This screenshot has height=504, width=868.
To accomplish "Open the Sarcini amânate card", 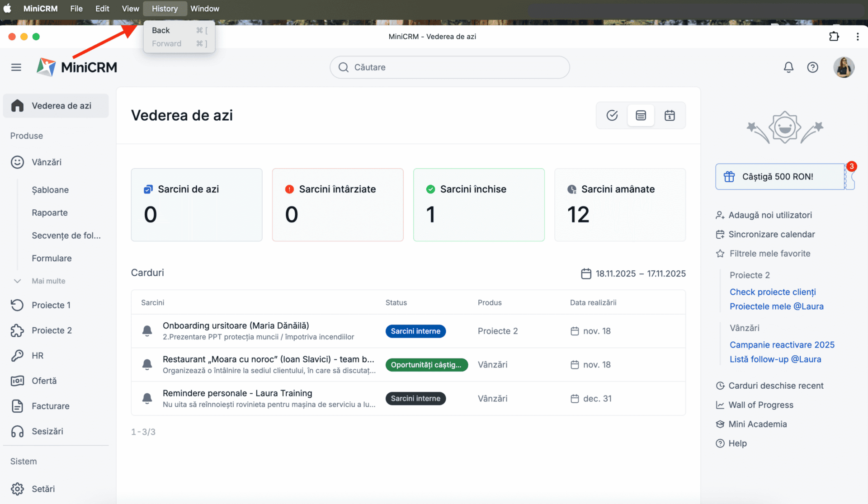I will click(x=619, y=205).
